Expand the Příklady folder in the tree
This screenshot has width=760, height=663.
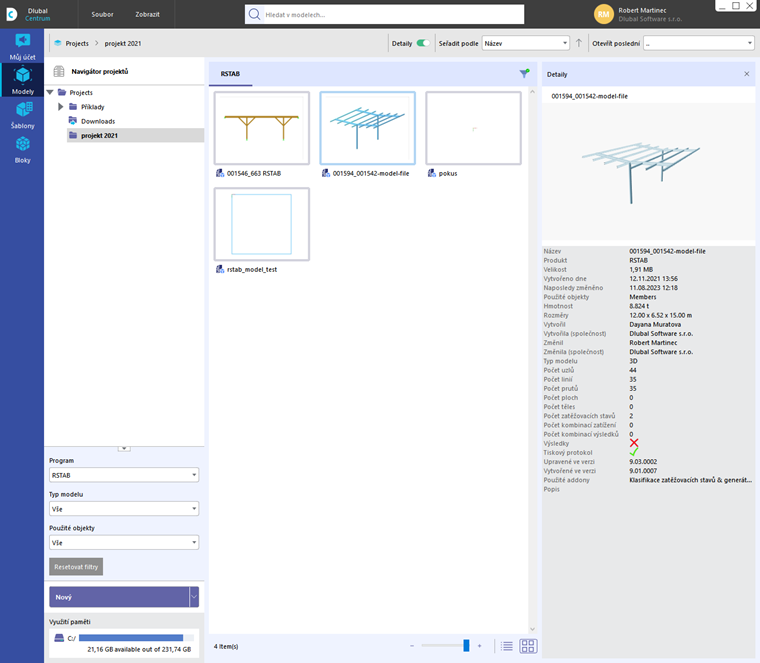click(61, 107)
